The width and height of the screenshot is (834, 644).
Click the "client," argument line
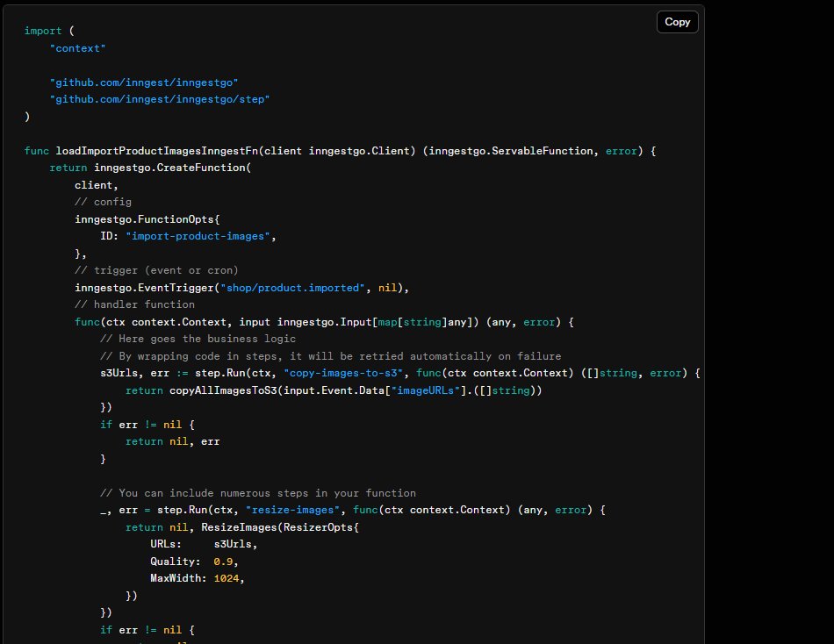point(97,185)
